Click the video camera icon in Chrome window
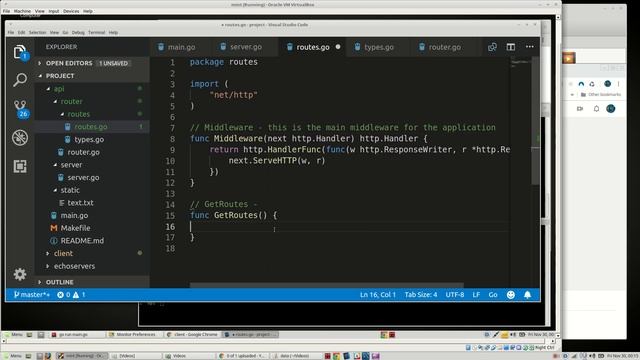This screenshot has height=360, width=640. pyautogui.click(x=580, y=109)
